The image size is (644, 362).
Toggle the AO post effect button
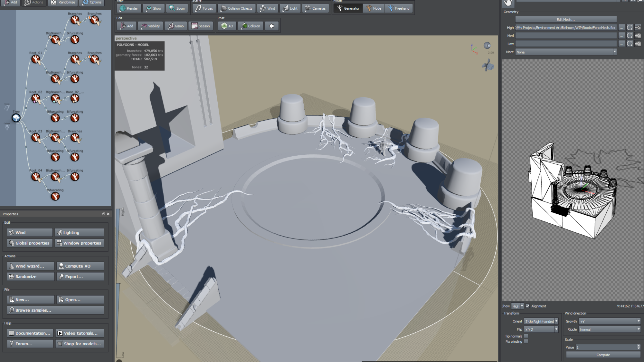click(227, 26)
